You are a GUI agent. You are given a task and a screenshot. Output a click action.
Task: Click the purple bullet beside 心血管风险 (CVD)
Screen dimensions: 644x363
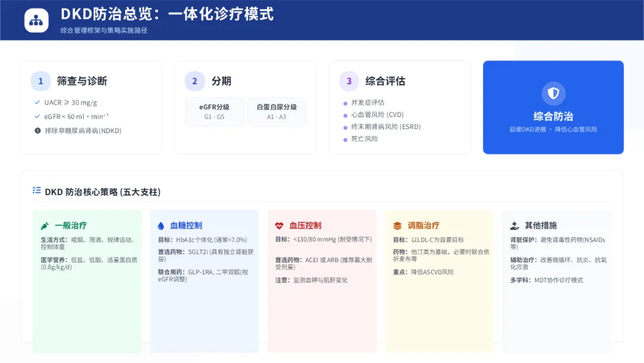[345, 115]
